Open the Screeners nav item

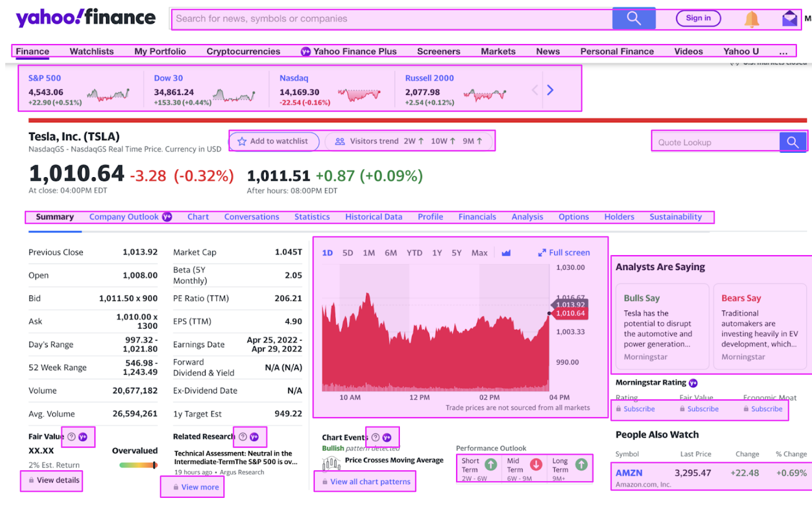(438, 51)
